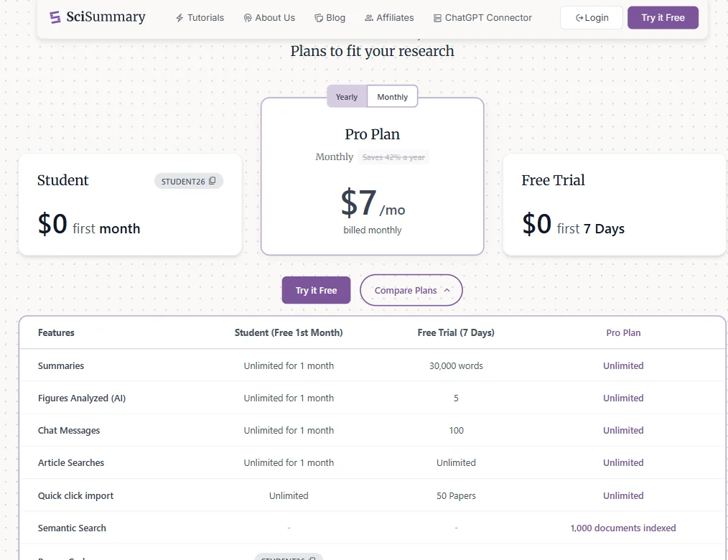Viewport: 728px width, 560px height.
Task: Switch billing to Monthly
Action: (x=392, y=97)
